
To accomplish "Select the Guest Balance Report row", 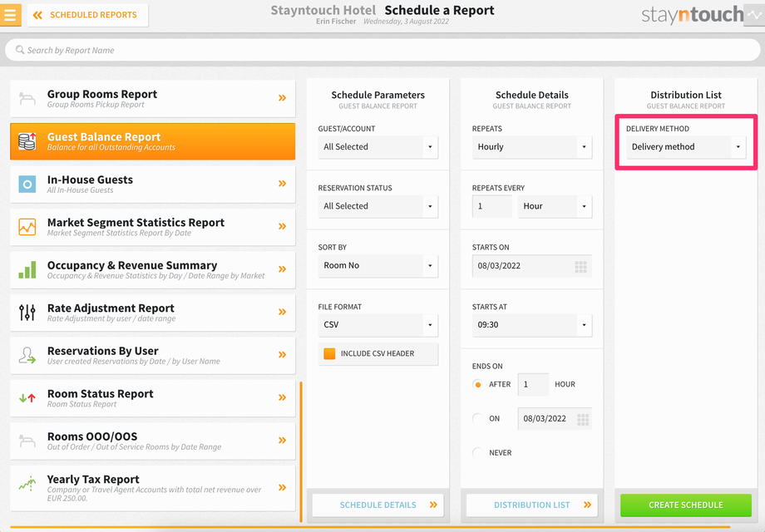I will [x=153, y=141].
